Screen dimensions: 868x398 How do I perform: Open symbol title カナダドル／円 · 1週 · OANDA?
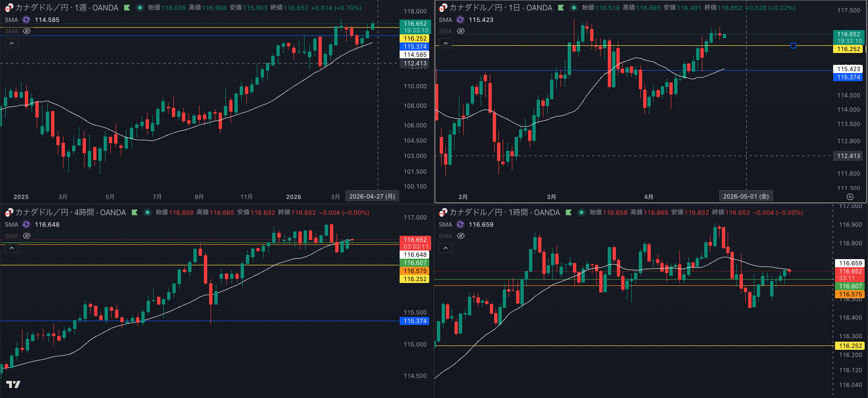[x=67, y=8]
